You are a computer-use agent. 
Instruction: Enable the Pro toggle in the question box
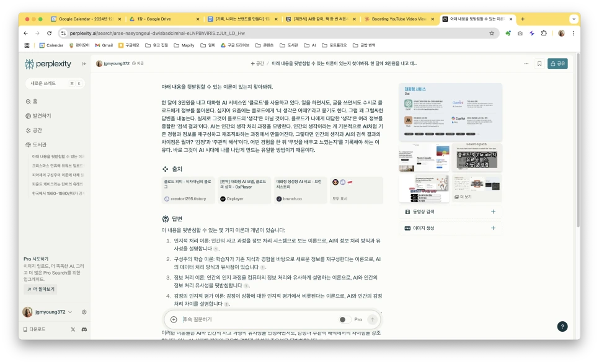(x=345, y=319)
